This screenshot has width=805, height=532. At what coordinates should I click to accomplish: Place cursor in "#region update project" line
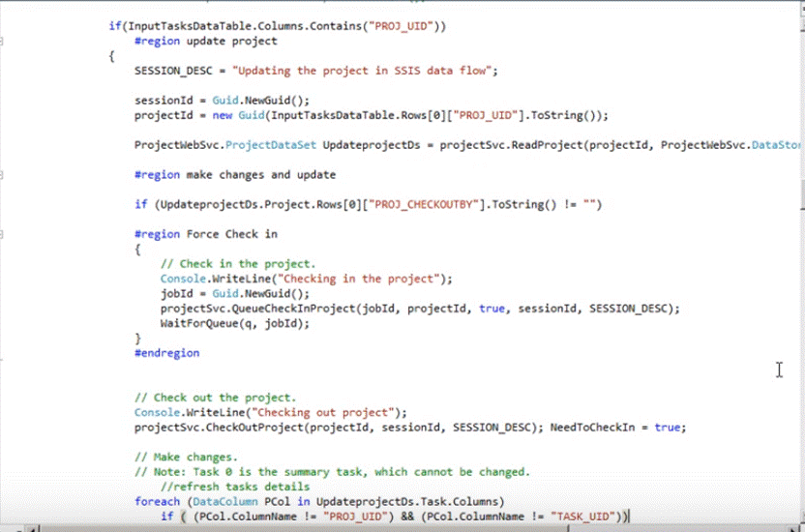pos(205,41)
